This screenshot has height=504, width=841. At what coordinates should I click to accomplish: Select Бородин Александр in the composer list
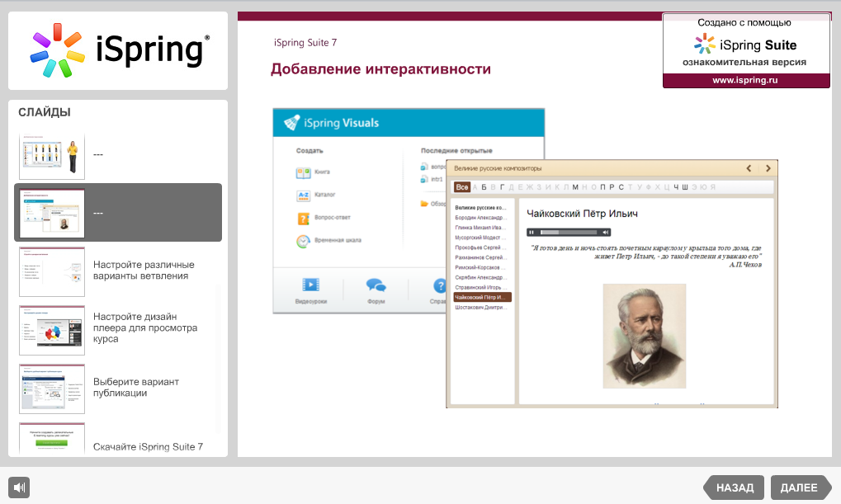[481, 218]
